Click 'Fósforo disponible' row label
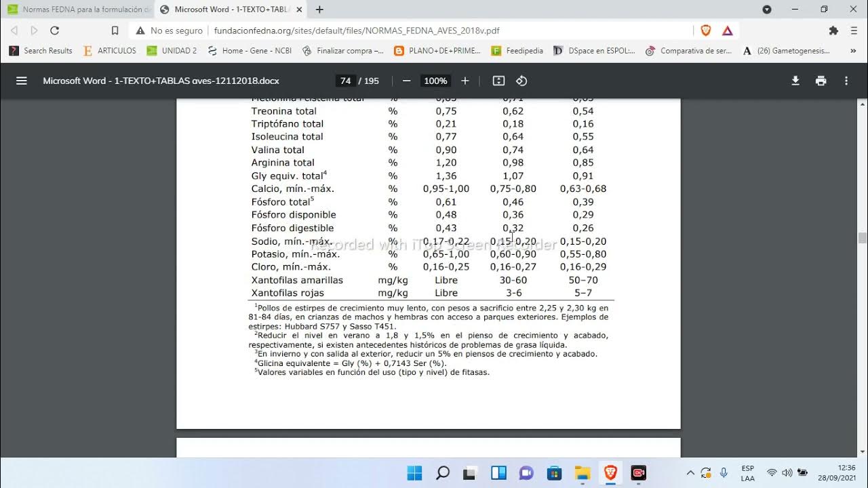 coord(294,215)
